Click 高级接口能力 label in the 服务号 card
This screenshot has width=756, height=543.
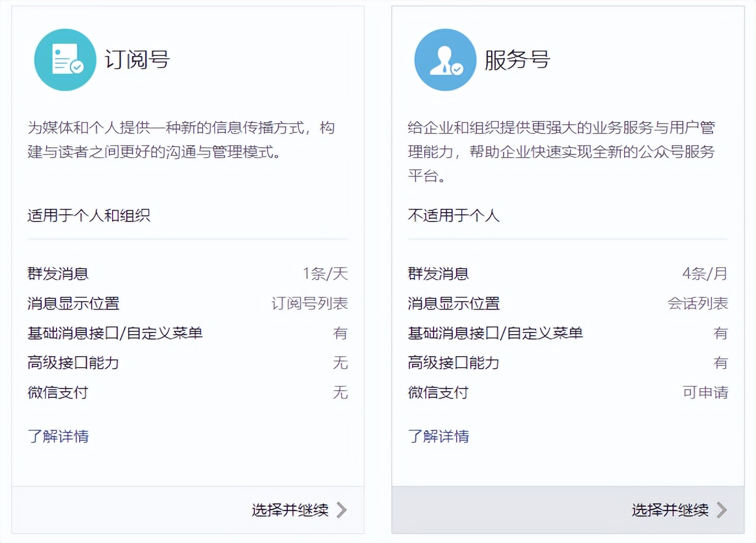454,363
